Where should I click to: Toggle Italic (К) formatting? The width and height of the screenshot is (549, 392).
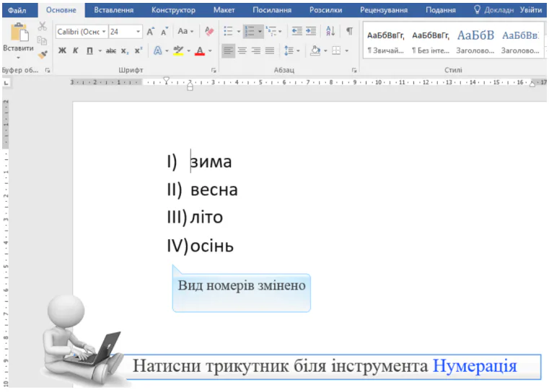pos(76,51)
